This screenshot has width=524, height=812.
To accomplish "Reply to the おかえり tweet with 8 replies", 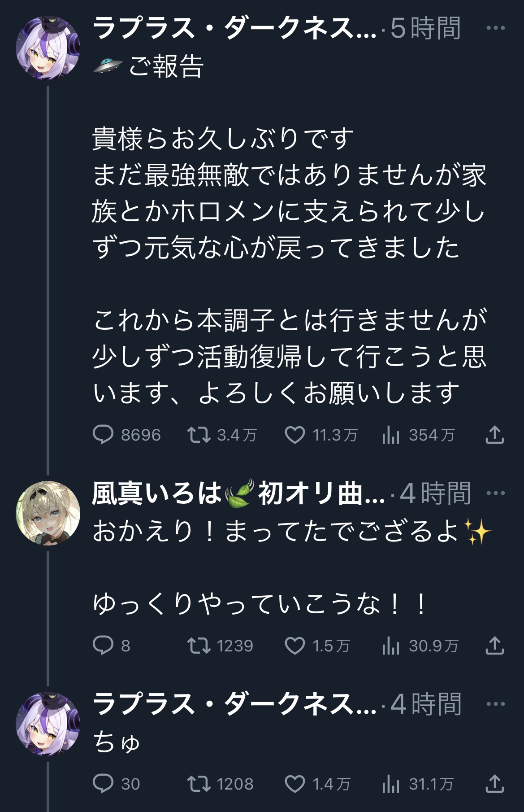I will click(x=103, y=646).
